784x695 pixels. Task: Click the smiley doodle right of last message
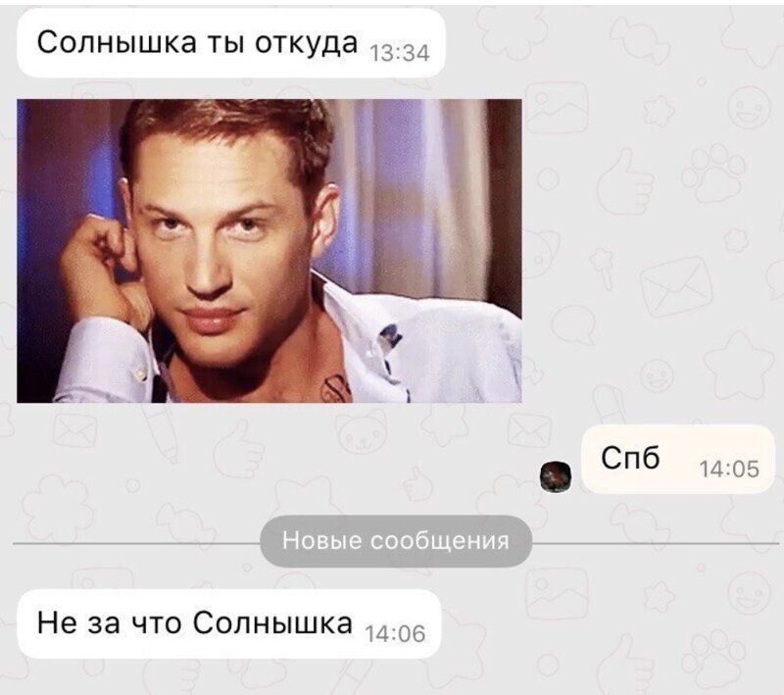click(749, 593)
